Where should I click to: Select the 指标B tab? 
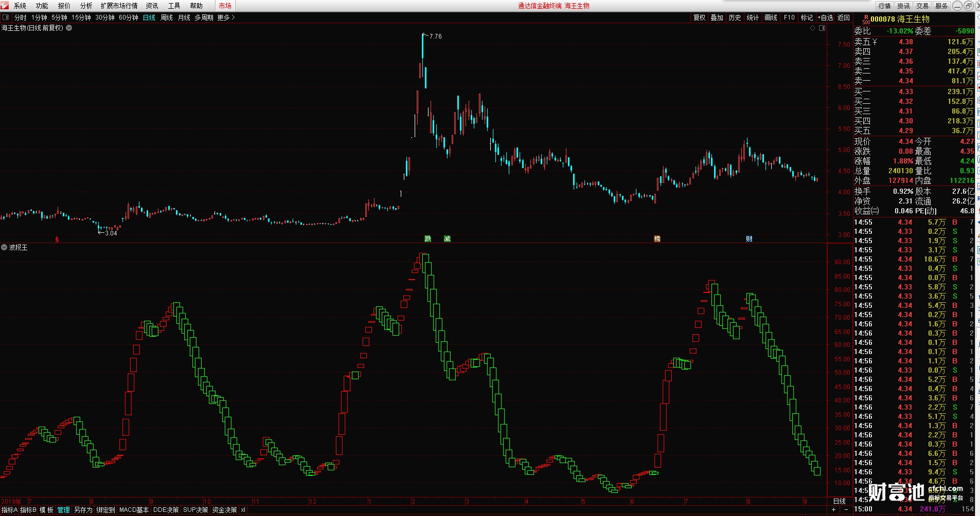point(28,510)
